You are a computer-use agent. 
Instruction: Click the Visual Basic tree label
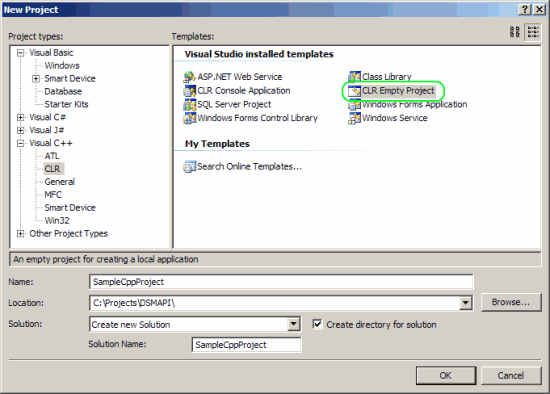[51, 53]
